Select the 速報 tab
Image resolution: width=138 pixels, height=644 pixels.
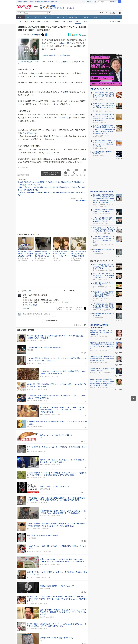coord(28,17)
